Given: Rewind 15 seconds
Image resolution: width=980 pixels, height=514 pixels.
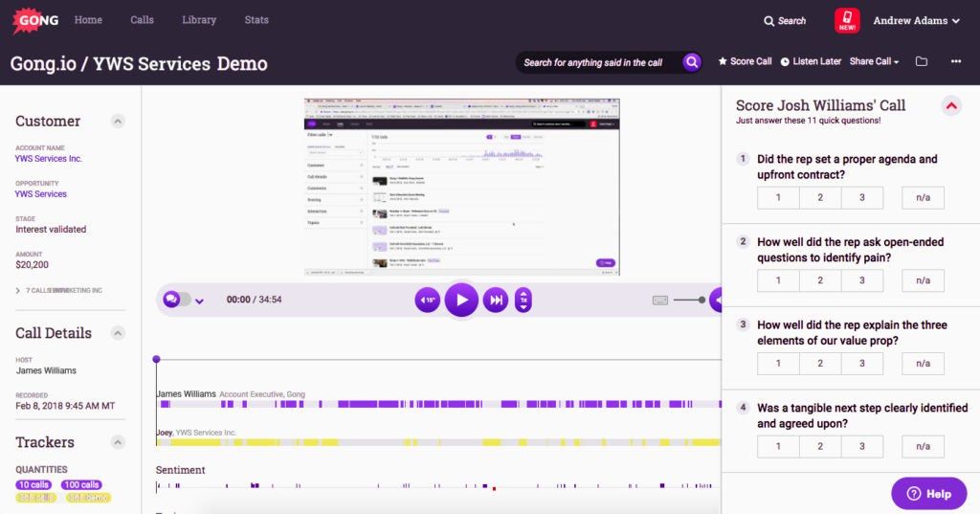Looking at the screenshot, I should tap(428, 301).
